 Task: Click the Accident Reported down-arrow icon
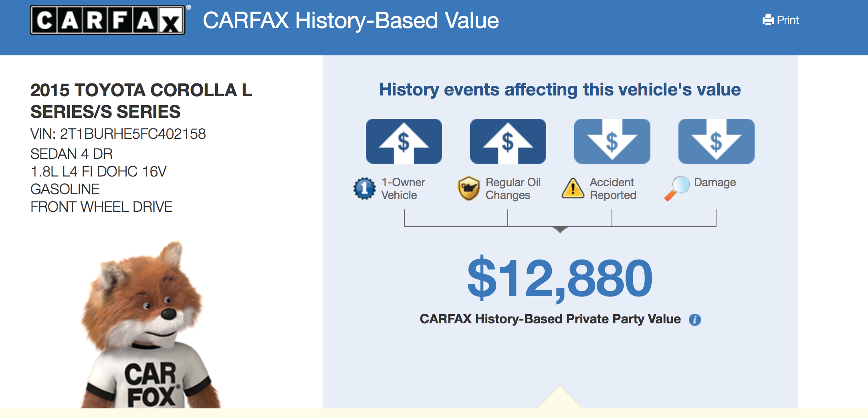[612, 141]
